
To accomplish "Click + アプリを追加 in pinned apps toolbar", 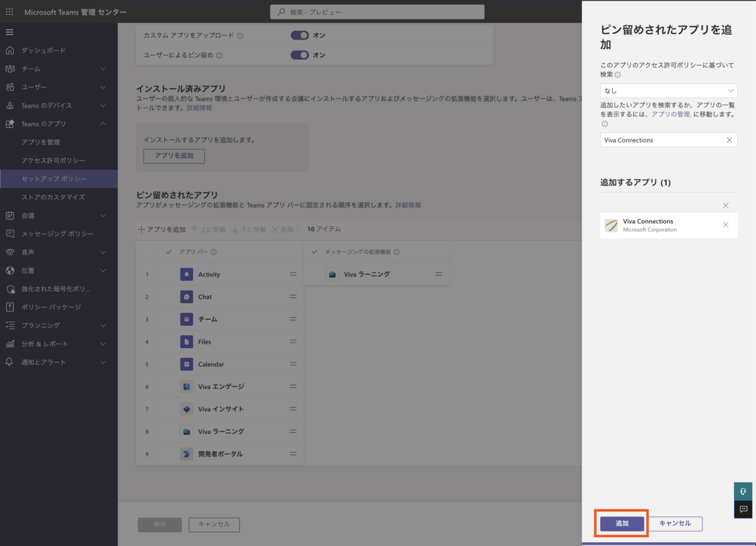I will coord(162,229).
